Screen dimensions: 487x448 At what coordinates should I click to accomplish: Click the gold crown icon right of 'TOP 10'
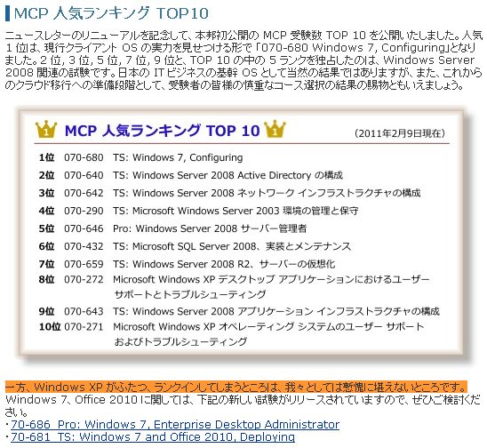(275, 129)
